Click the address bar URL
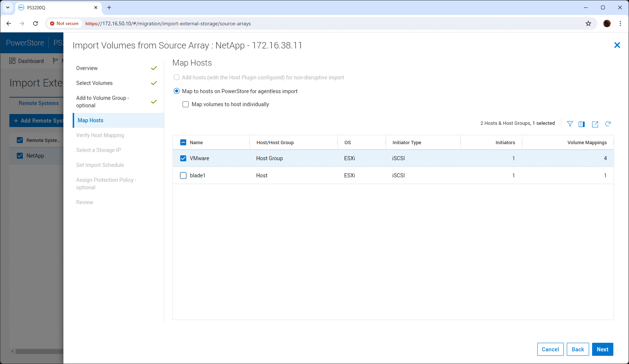The height and width of the screenshot is (364, 629). (x=168, y=23)
